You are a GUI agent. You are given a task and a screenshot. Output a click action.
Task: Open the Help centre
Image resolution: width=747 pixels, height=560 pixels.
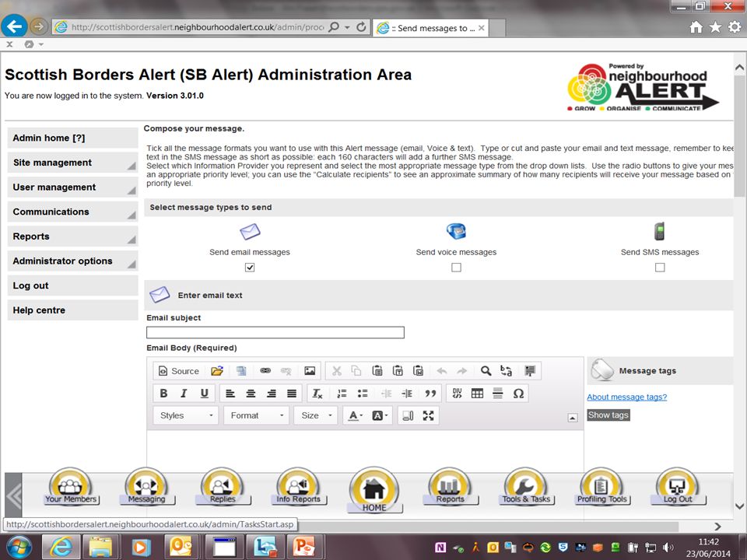73,310
